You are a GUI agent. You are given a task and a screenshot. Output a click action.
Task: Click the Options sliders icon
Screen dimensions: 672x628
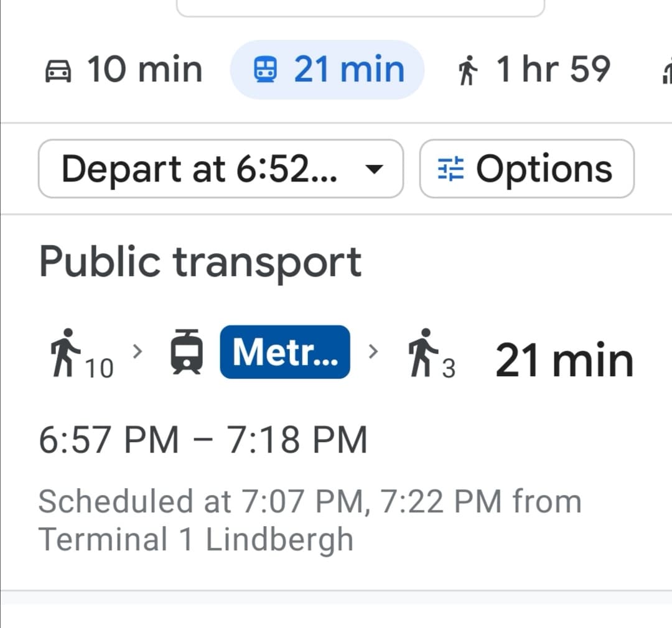point(450,169)
